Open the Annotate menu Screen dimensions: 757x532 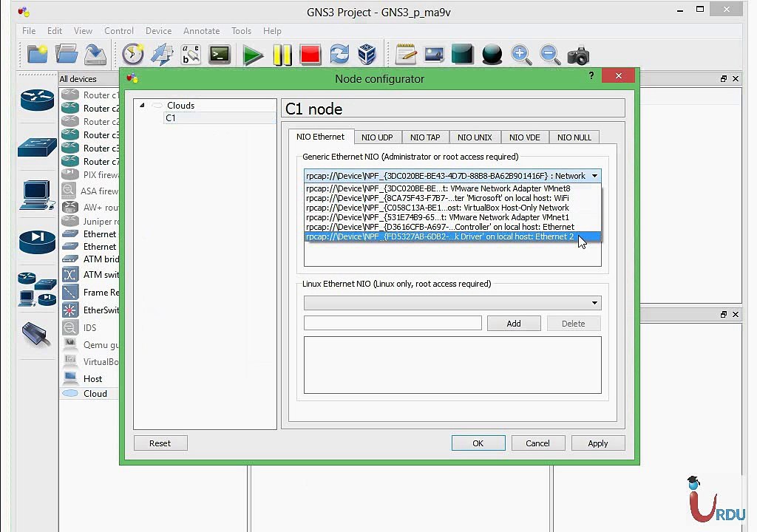click(x=201, y=31)
